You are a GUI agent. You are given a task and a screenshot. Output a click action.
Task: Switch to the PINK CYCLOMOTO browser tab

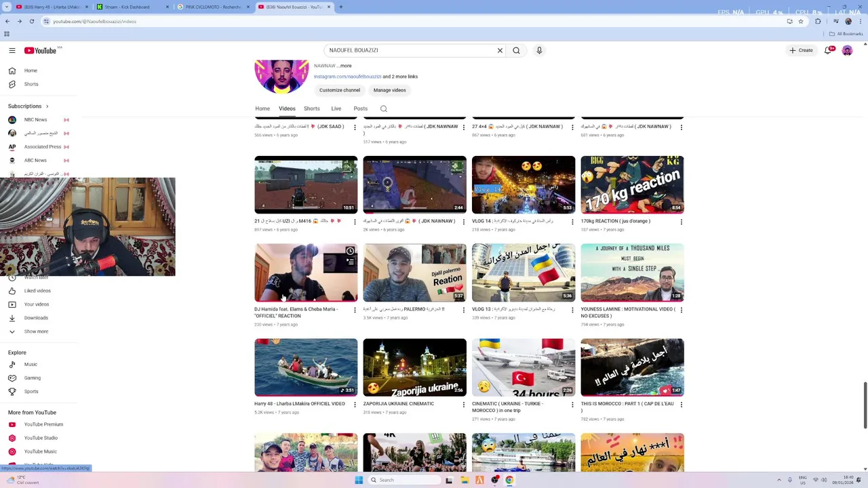pyautogui.click(x=212, y=7)
